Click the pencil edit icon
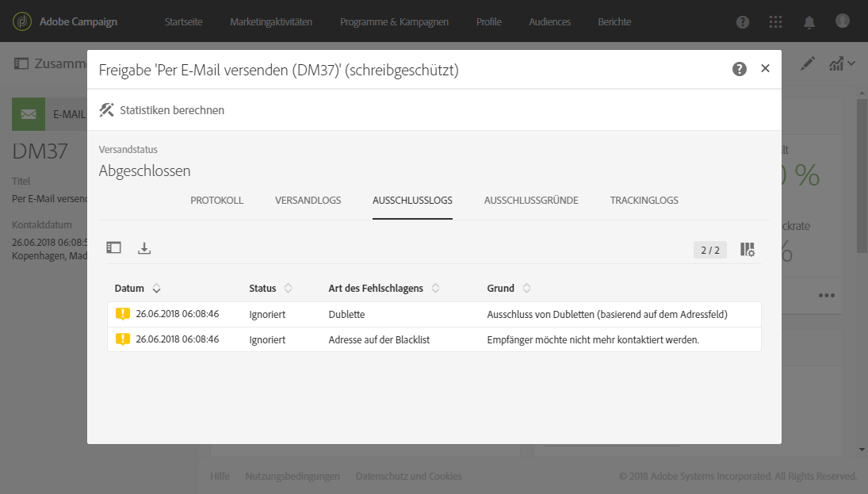The height and width of the screenshot is (494, 868). tap(807, 63)
